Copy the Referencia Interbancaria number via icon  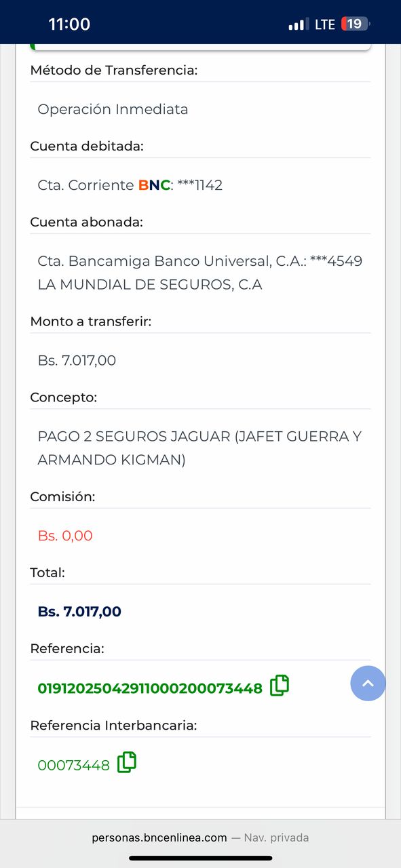127,762
